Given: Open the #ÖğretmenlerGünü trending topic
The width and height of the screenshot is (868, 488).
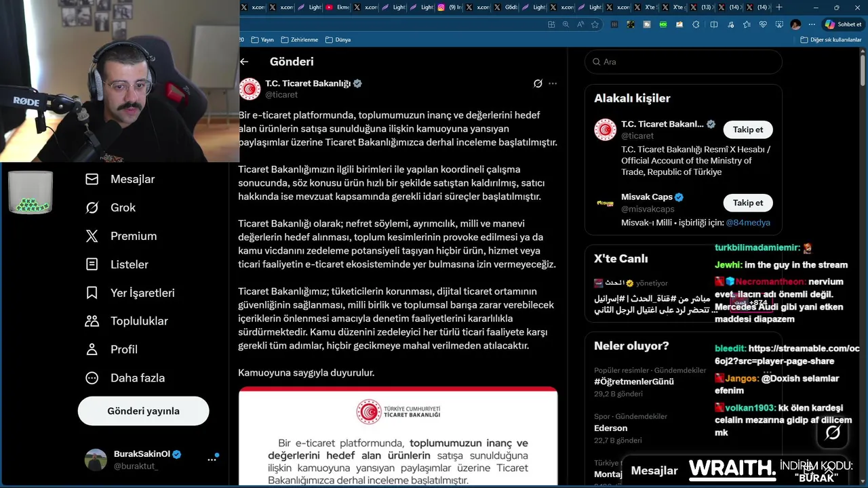Looking at the screenshot, I should 634,382.
